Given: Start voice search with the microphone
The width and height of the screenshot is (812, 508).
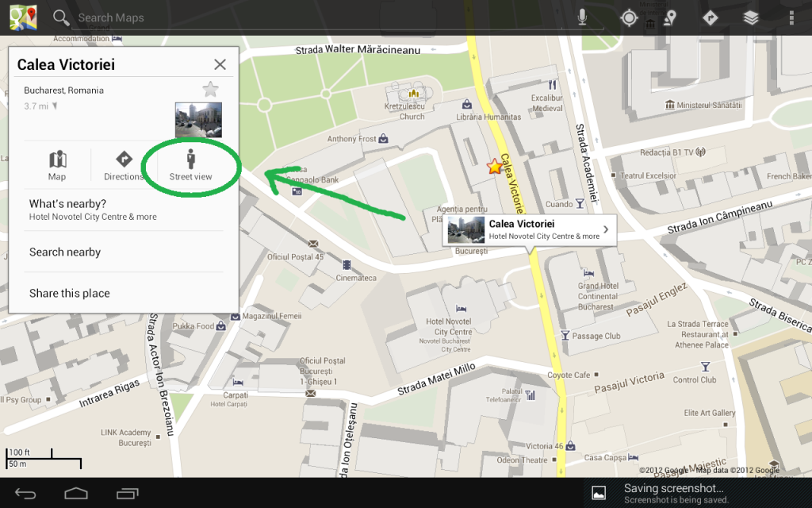Looking at the screenshot, I should coord(583,17).
